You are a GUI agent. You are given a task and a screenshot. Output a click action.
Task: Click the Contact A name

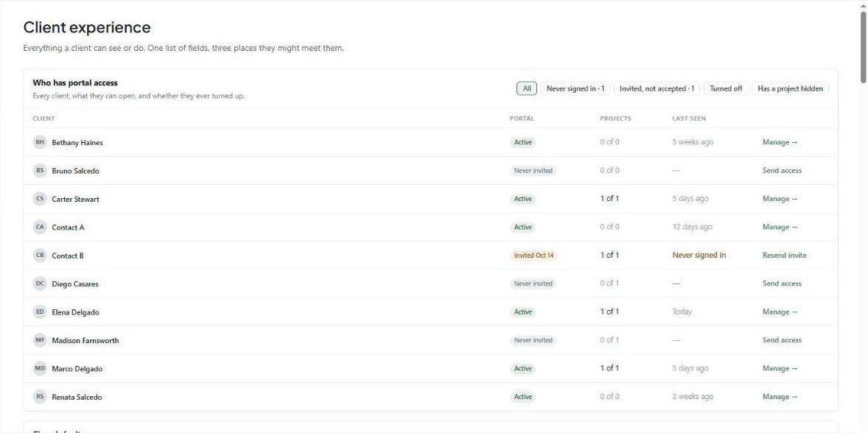(x=68, y=228)
